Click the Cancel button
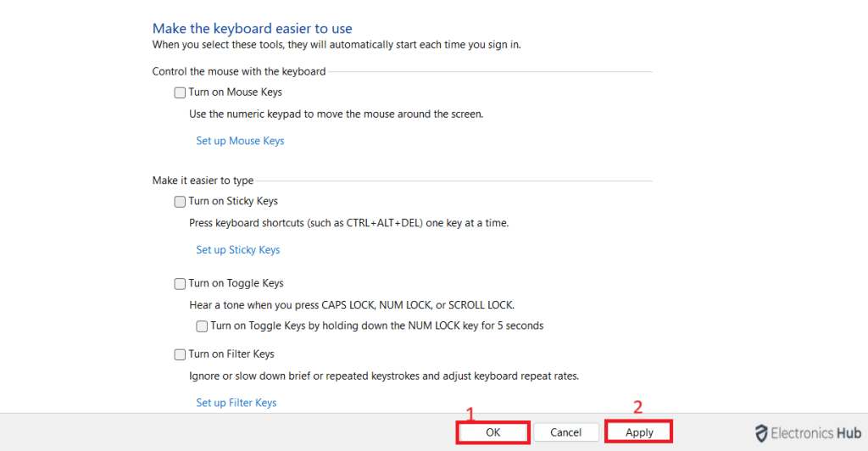 (x=565, y=432)
